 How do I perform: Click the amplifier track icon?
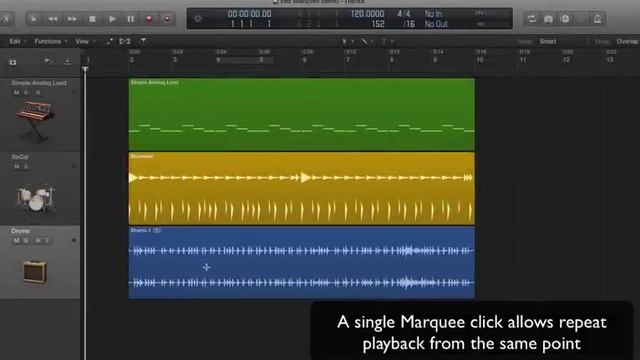tap(35, 272)
